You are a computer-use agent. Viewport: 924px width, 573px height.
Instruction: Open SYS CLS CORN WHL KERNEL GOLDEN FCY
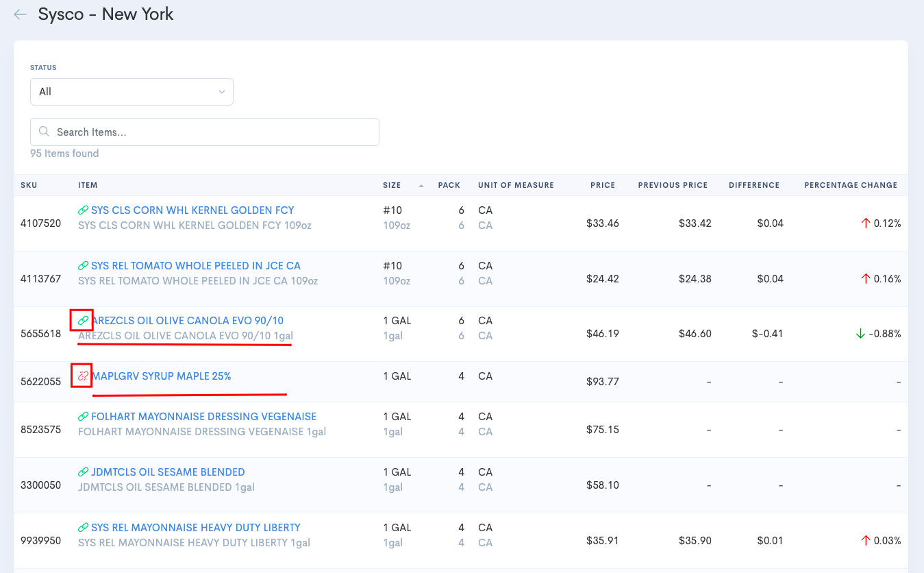192,210
